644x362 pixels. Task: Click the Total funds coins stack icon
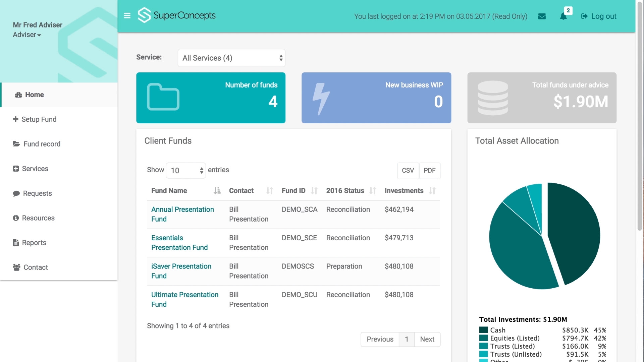pos(493,98)
